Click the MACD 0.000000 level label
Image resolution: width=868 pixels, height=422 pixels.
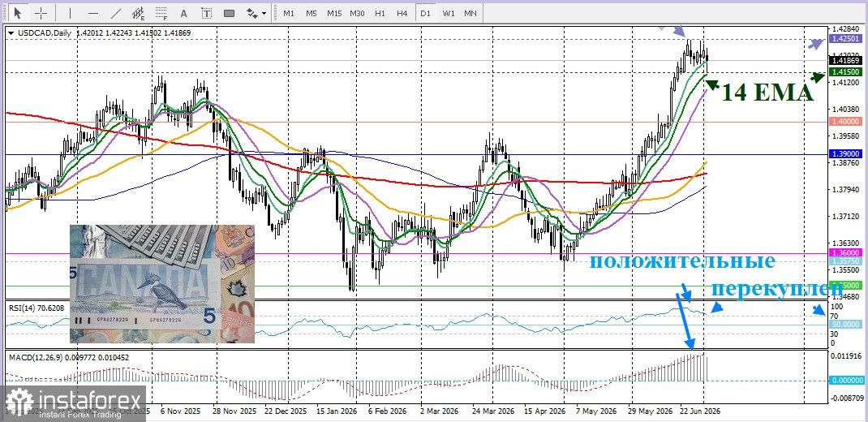(x=847, y=381)
